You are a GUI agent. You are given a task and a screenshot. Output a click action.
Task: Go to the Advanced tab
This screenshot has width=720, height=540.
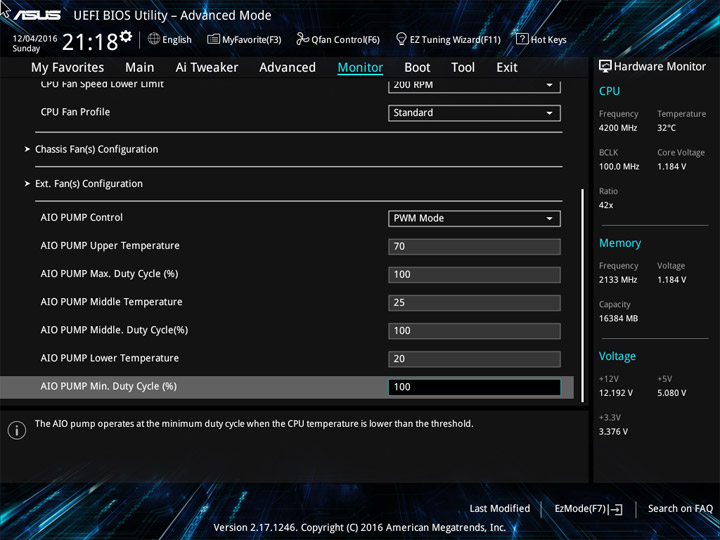pos(287,68)
